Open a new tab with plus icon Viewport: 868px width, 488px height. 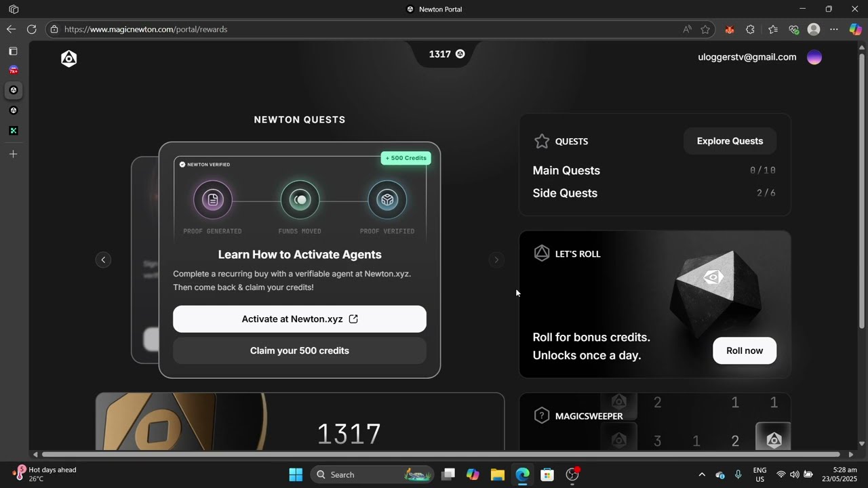13,154
